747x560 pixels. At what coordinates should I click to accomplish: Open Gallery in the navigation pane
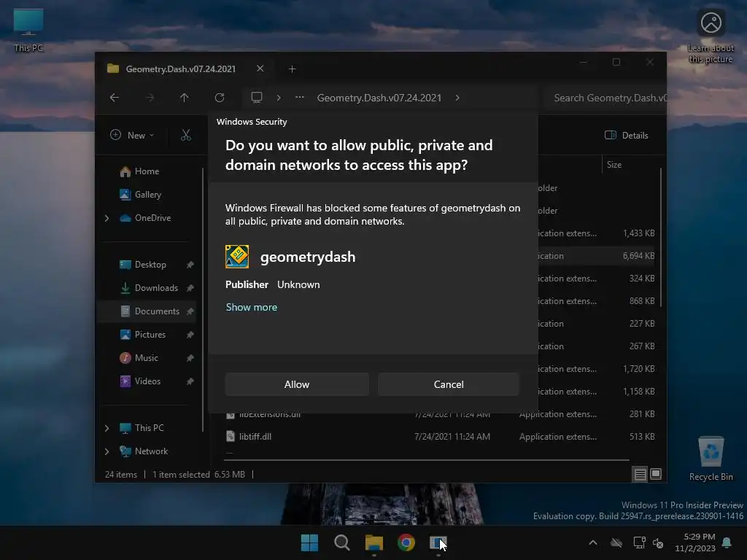click(x=147, y=194)
